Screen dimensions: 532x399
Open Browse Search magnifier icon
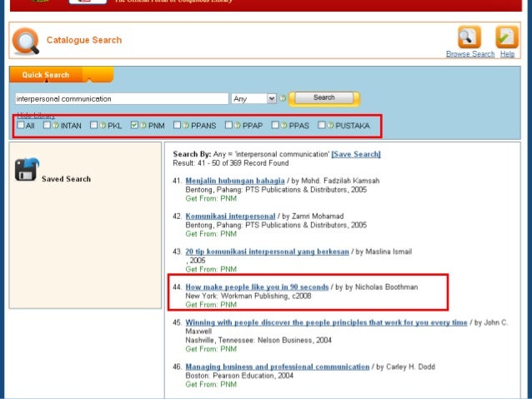(x=469, y=37)
